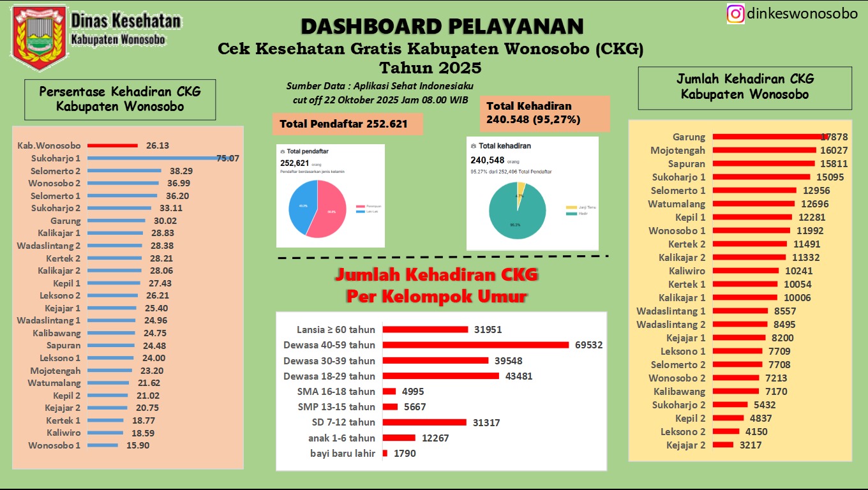The width and height of the screenshot is (868, 490).
Task: Click the Total Pendaftar 252.621 box
Action: (348, 124)
